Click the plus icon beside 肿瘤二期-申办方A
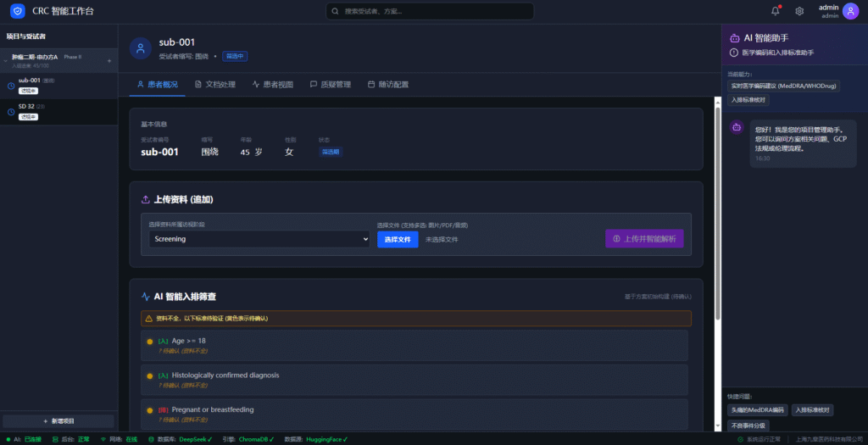Viewport: 868px width, 445px height. (108, 60)
